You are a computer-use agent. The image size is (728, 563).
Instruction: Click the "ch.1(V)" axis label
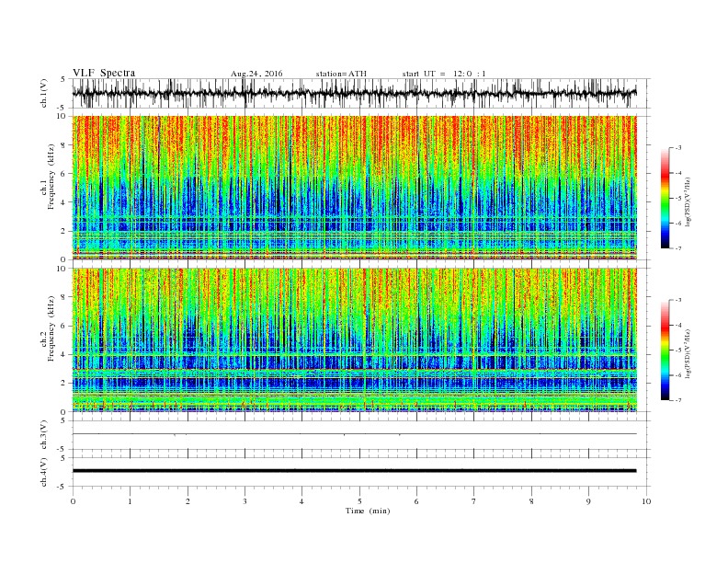(x=44, y=93)
